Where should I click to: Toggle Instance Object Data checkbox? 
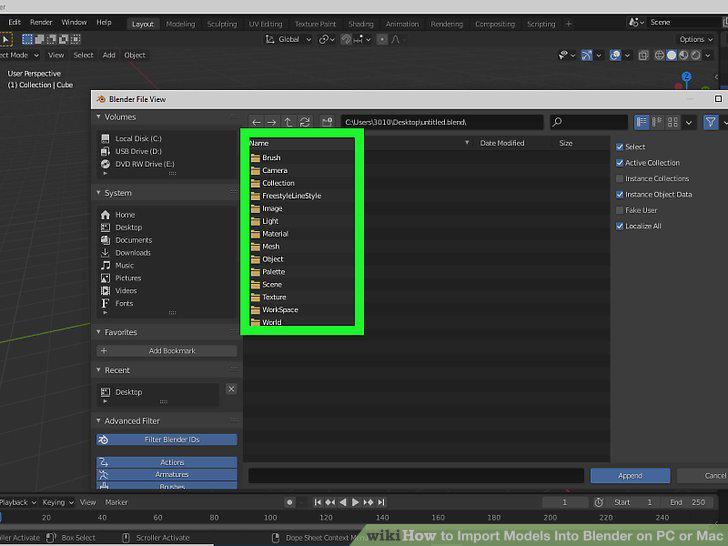tap(619, 195)
